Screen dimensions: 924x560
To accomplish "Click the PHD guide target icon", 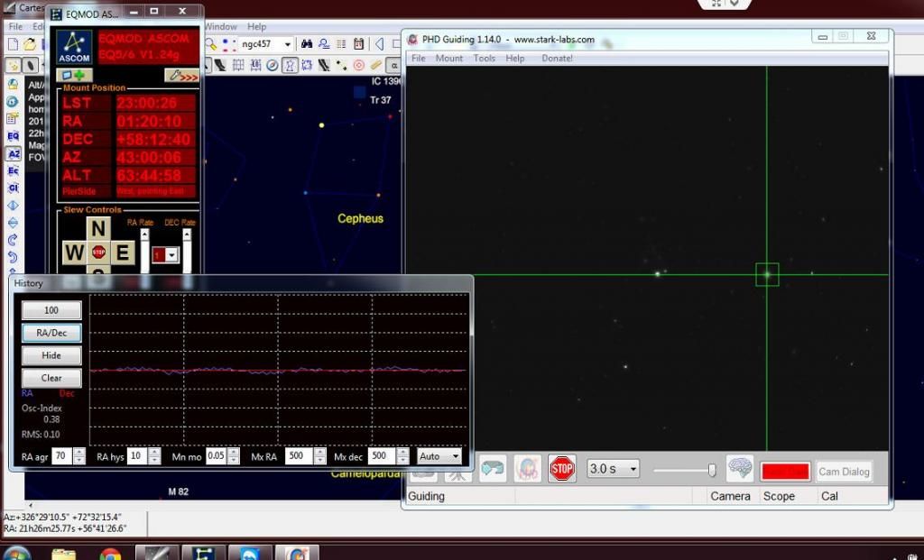I will [x=527, y=469].
